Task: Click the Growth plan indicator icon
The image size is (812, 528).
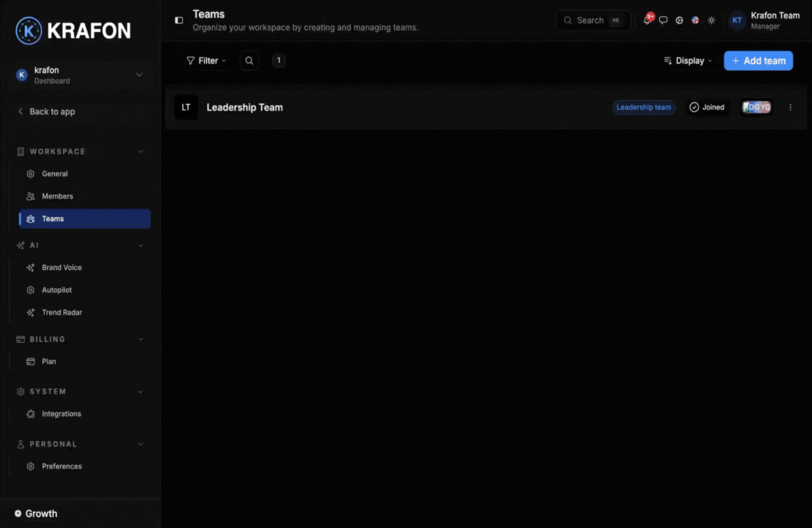Action: pyautogui.click(x=18, y=513)
